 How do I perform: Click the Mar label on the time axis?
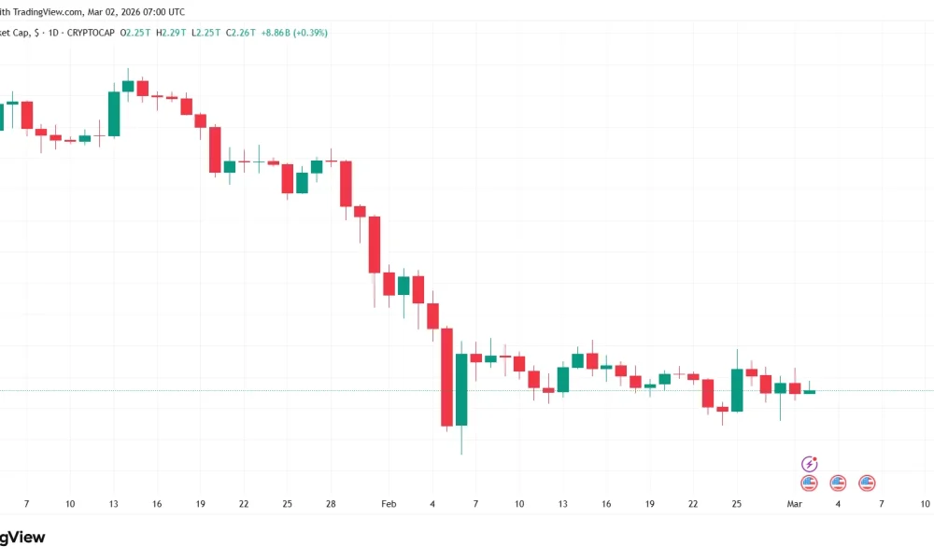[793, 503]
